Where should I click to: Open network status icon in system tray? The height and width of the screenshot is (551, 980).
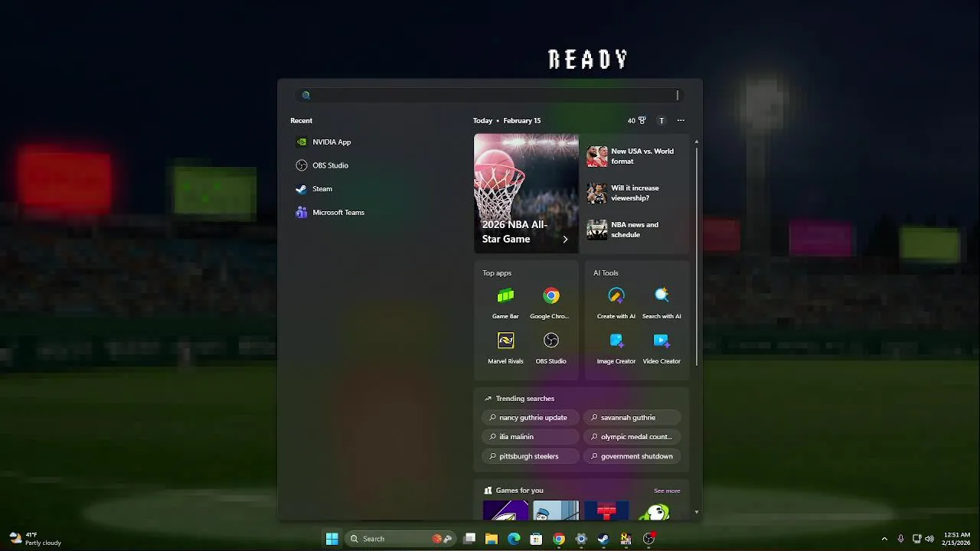point(916,539)
